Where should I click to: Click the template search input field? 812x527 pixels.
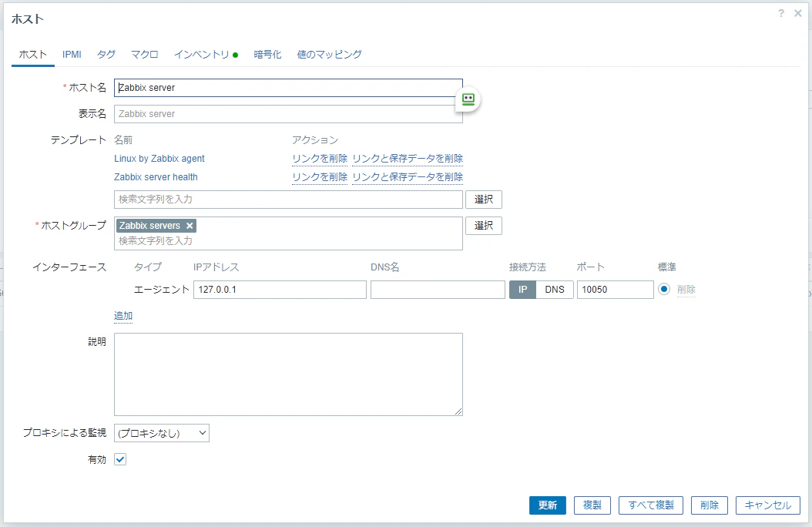288,200
